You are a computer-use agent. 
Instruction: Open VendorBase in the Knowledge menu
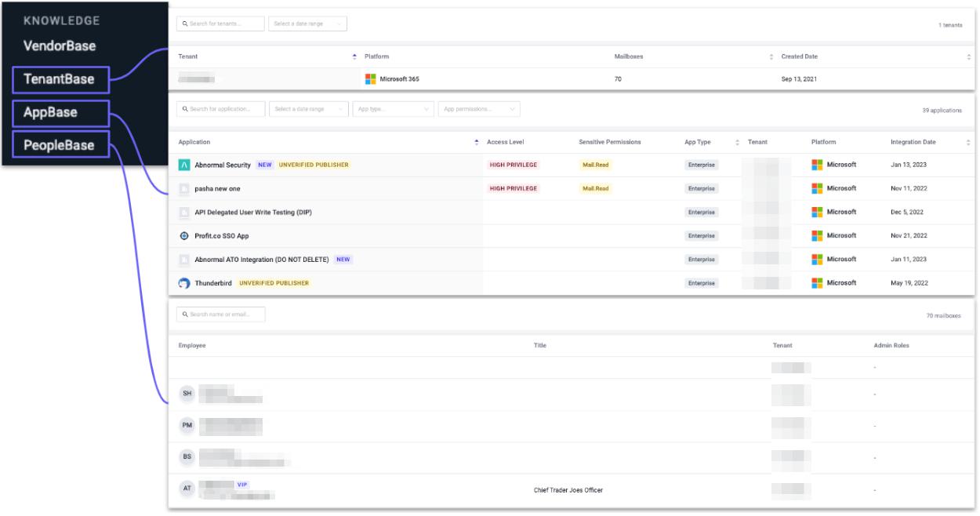click(60, 45)
